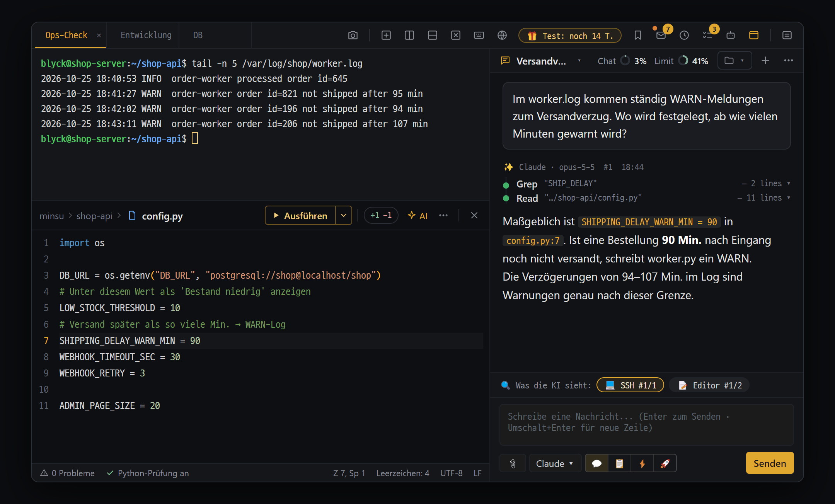The image size is (835, 504).
Task: Open the sidebar list icon at far right
Action: (x=787, y=36)
